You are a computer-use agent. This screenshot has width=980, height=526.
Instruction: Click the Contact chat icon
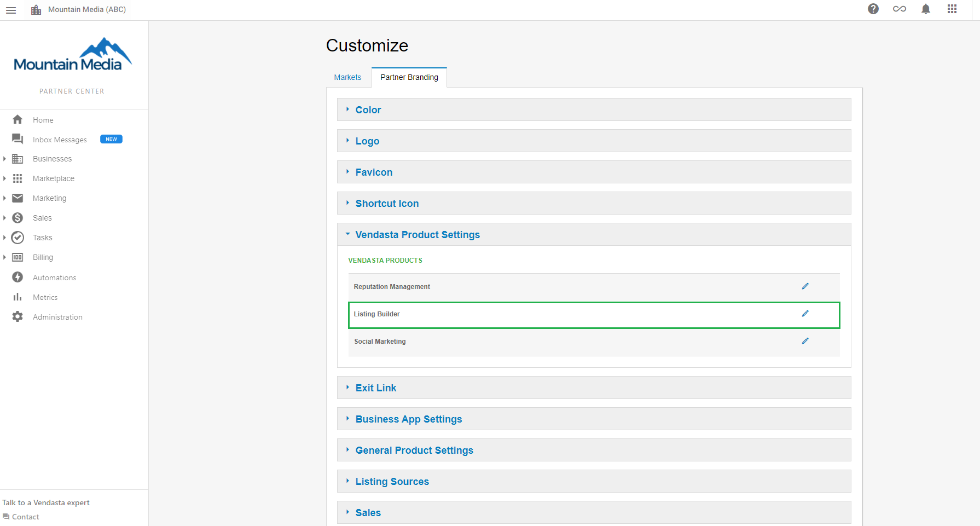(x=6, y=517)
